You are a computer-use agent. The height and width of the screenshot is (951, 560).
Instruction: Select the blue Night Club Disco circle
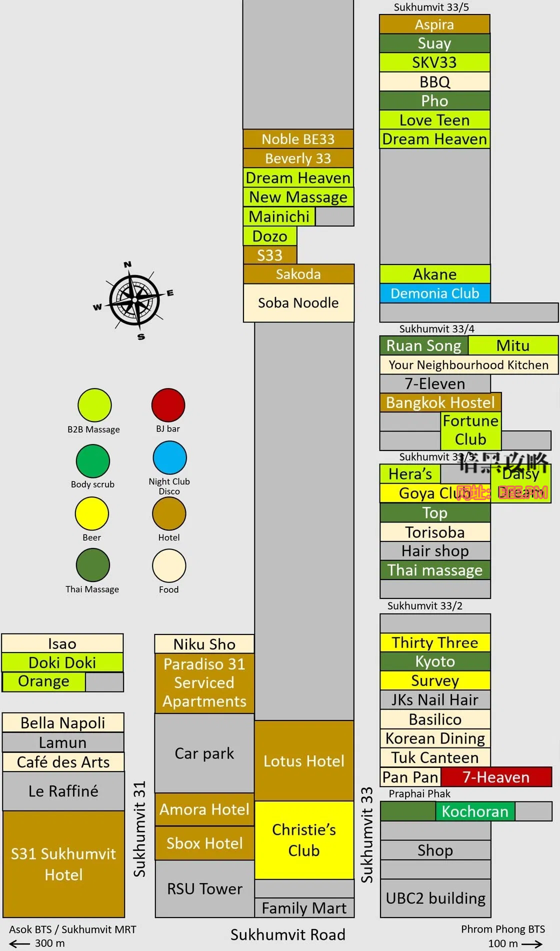tap(170, 457)
